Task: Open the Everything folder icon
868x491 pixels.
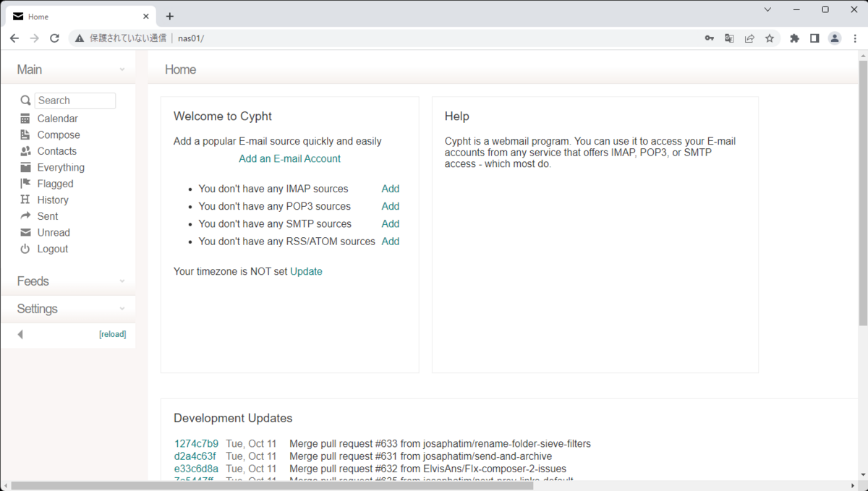Action: (x=25, y=167)
